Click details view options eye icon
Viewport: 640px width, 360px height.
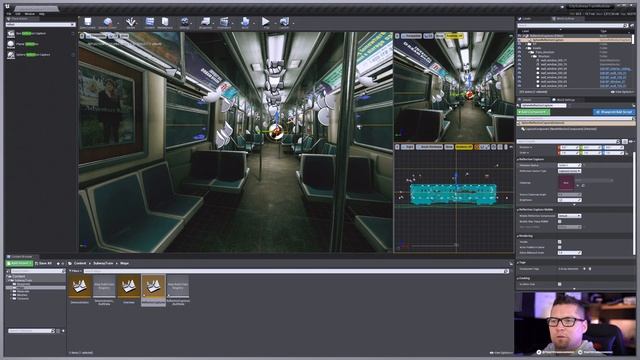click(631, 142)
